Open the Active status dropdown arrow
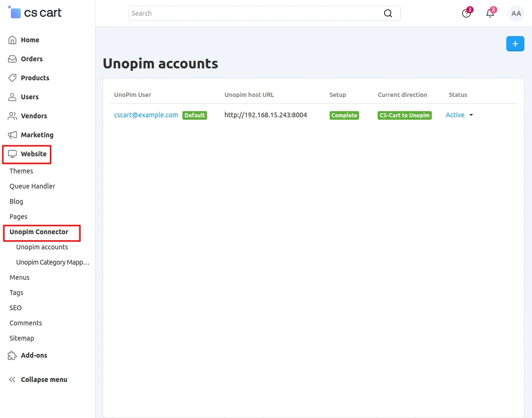This screenshot has width=532, height=418. click(471, 115)
